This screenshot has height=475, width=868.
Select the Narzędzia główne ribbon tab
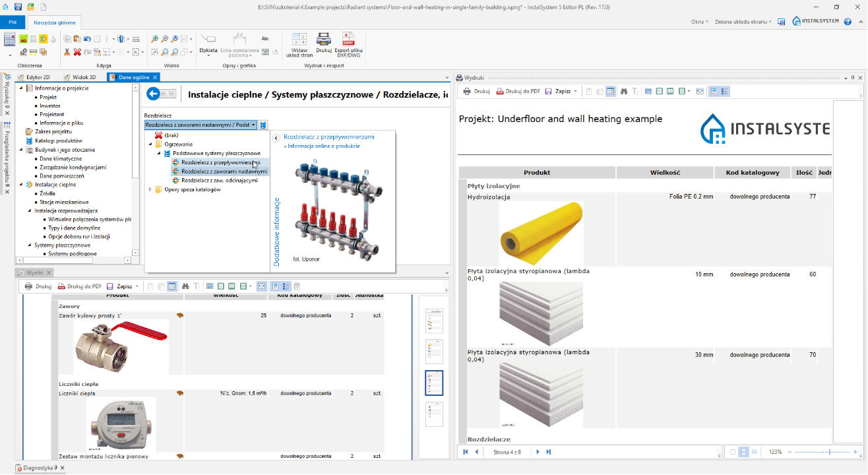55,22
